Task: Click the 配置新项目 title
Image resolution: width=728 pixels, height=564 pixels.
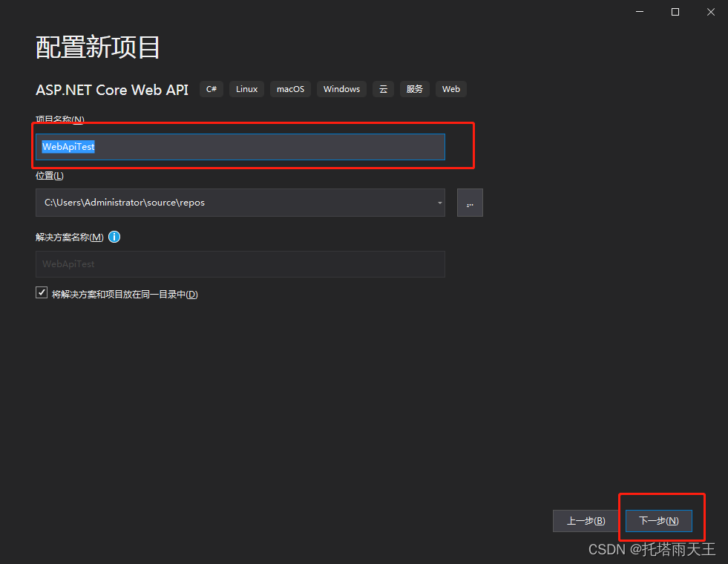Action: 97,47
